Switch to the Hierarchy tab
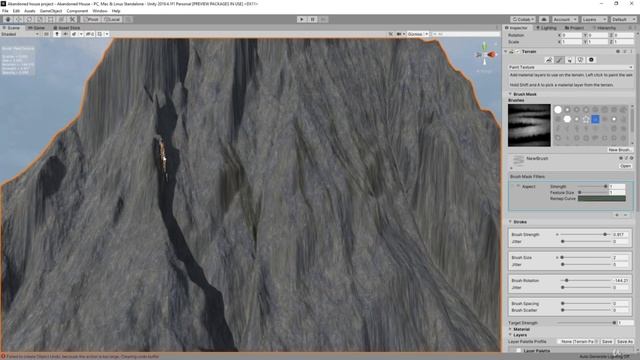This screenshot has height=360, width=640. pyautogui.click(x=604, y=28)
